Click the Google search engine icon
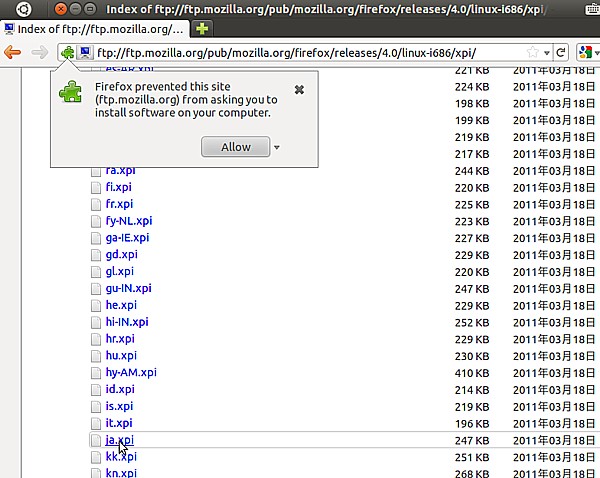The width and height of the screenshot is (600, 478). [x=585, y=52]
